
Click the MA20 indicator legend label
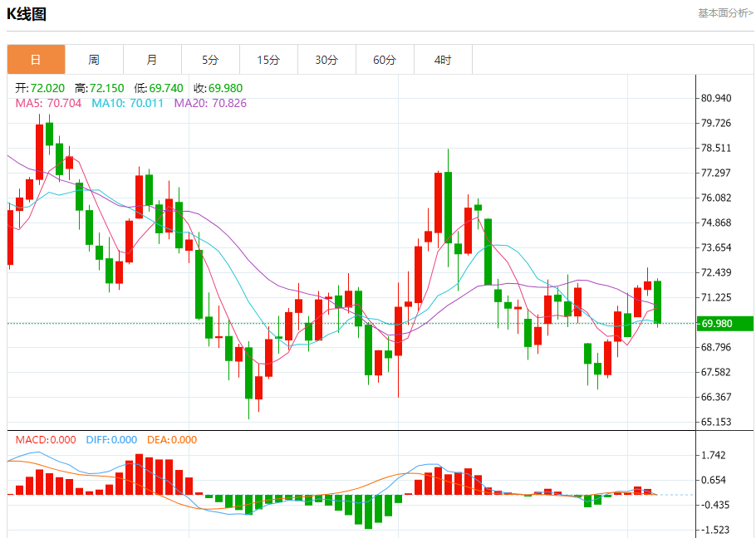click(210, 103)
